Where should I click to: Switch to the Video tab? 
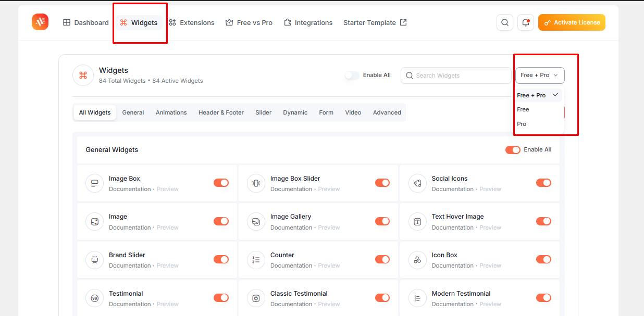click(353, 112)
